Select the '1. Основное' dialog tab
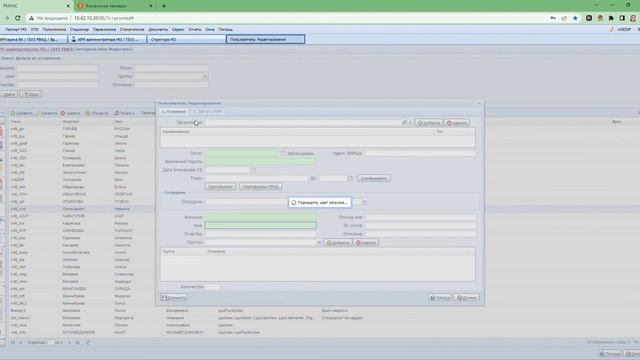Screen dimensions: 640x360 coord(174,111)
